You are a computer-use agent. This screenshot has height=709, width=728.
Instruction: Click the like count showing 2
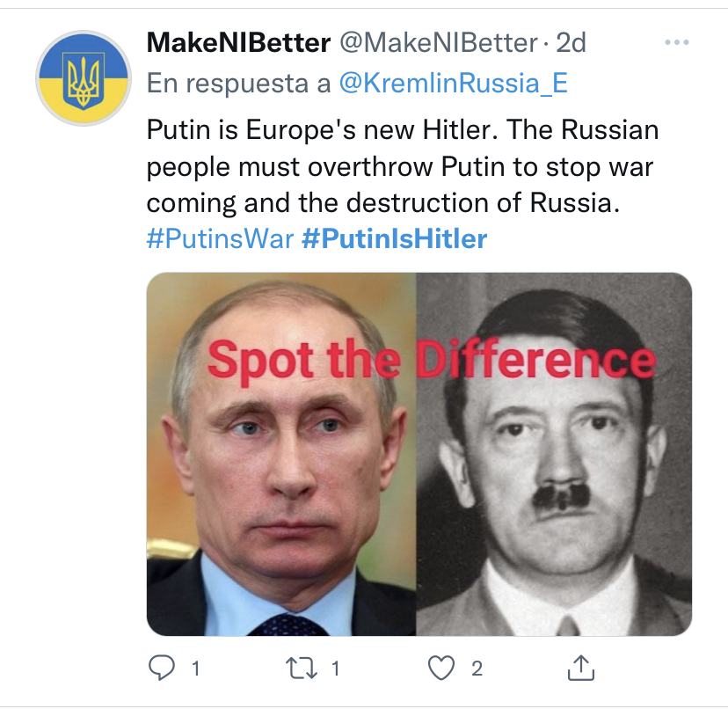coord(477,669)
